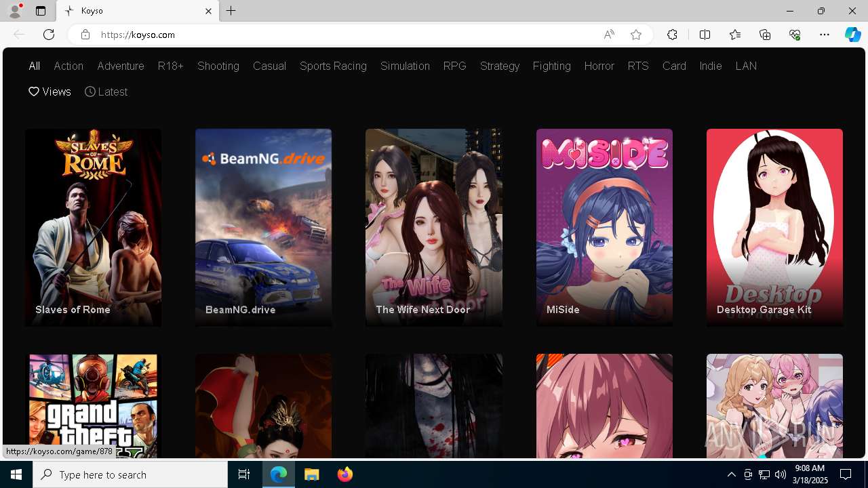The height and width of the screenshot is (488, 868).
Task: Open network status tray icon
Action: point(764,474)
